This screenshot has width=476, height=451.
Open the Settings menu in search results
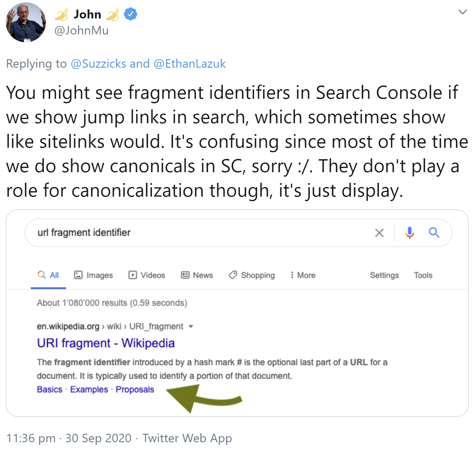point(384,275)
